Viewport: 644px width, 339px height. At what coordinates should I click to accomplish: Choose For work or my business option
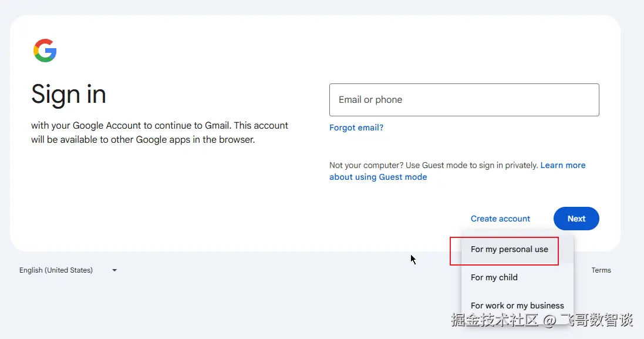tap(518, 306)
